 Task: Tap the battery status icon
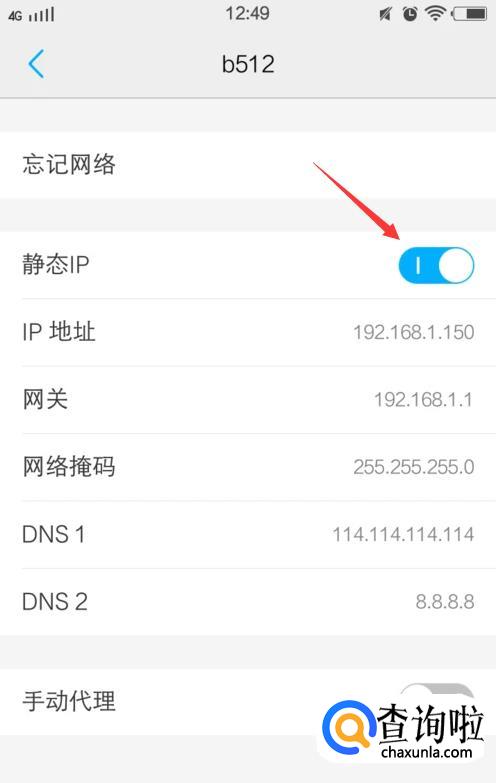point(470,14)
